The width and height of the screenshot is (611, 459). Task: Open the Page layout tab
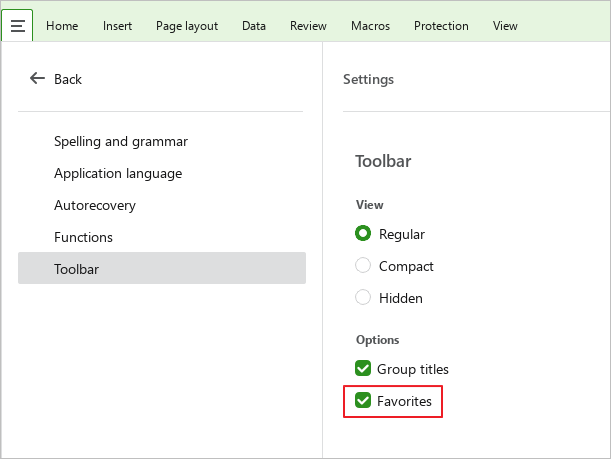coord(187,26)
